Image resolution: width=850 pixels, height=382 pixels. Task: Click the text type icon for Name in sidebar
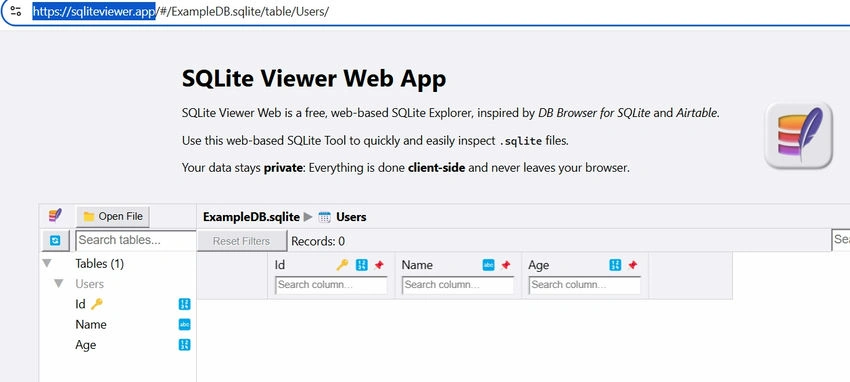tap(184, 325)
